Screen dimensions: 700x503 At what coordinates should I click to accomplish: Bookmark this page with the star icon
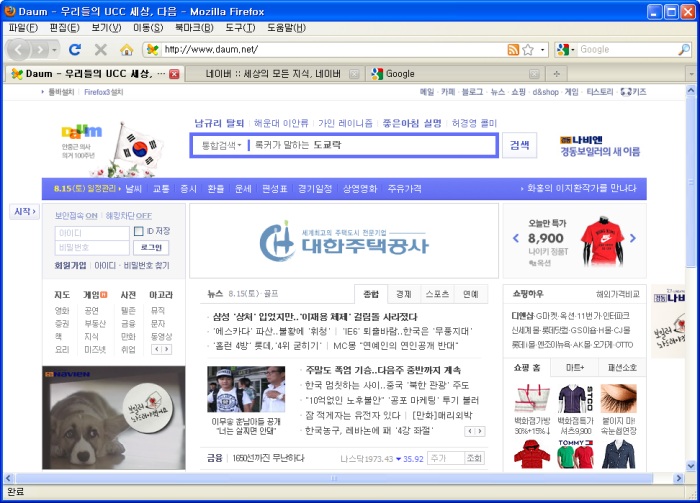(528, 49)
